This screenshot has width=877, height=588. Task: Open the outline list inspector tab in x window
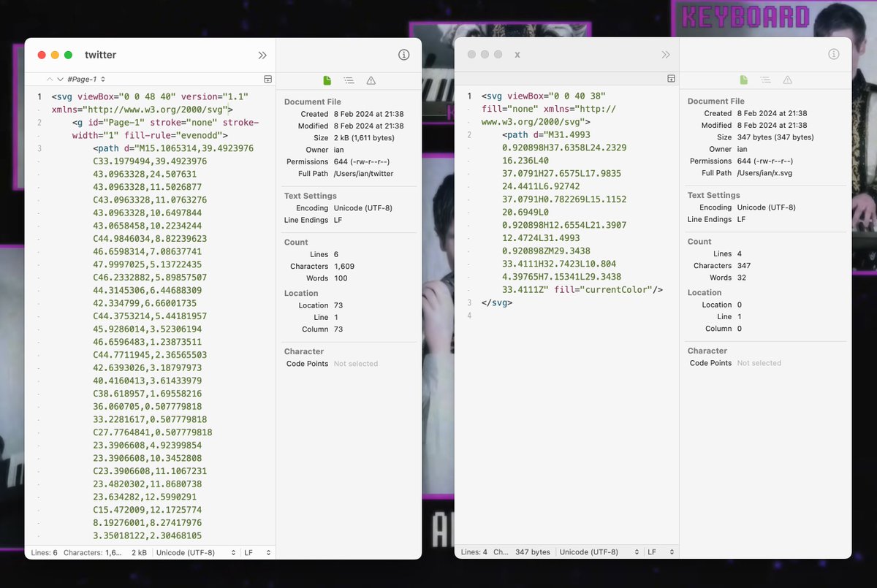point(766,80)
